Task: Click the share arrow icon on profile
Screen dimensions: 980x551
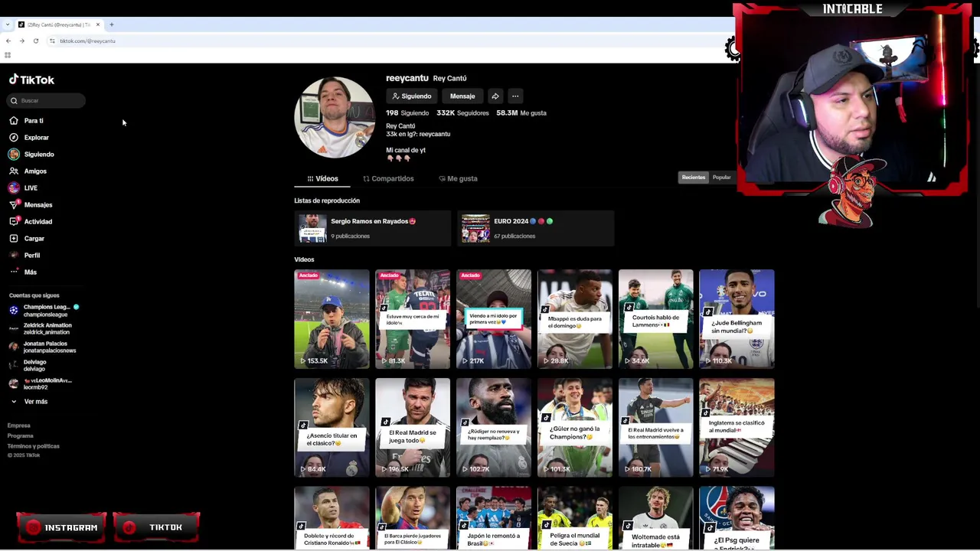Action: click(x=495, y=96)
